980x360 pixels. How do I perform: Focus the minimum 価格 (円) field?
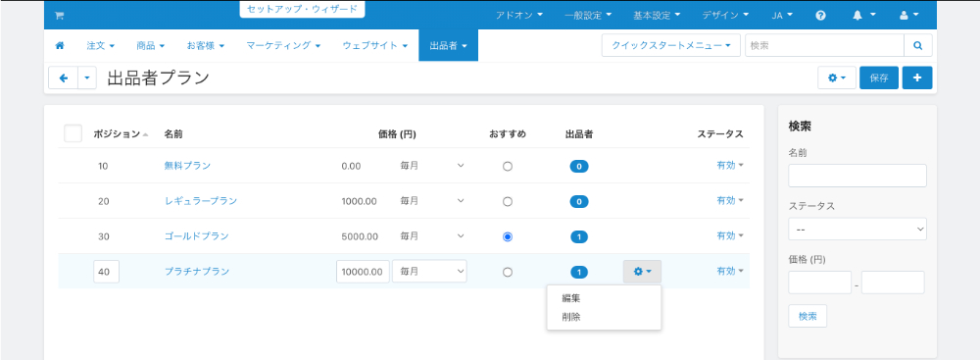[x=820, y=283]
